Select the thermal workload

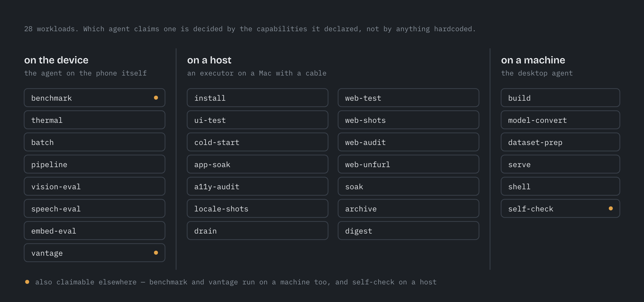(x=95, y=120)
